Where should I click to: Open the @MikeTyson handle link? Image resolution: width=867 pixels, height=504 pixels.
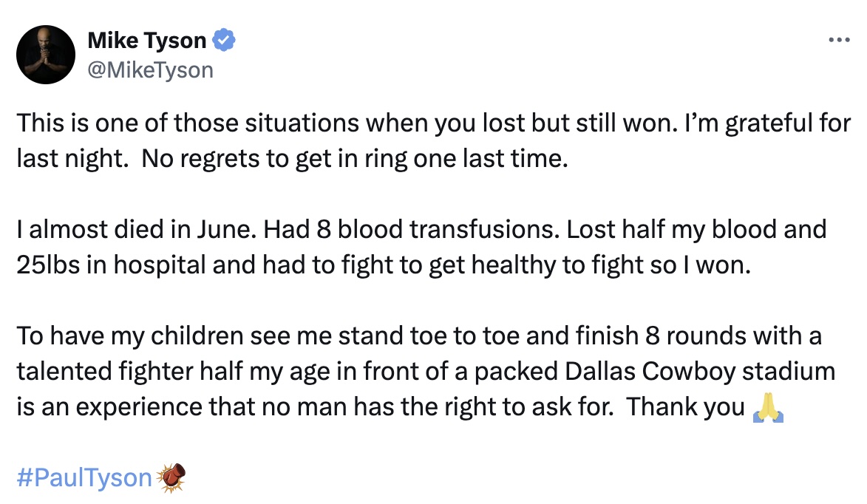150,70
